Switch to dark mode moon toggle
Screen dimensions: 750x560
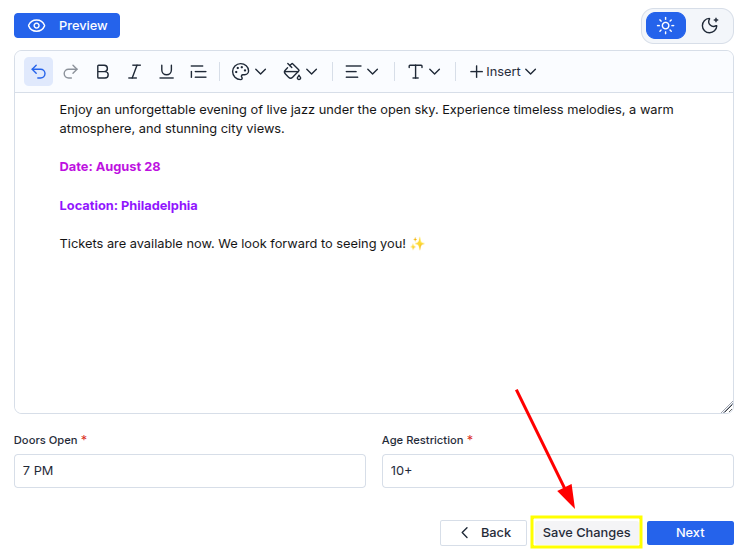point(710,26)
